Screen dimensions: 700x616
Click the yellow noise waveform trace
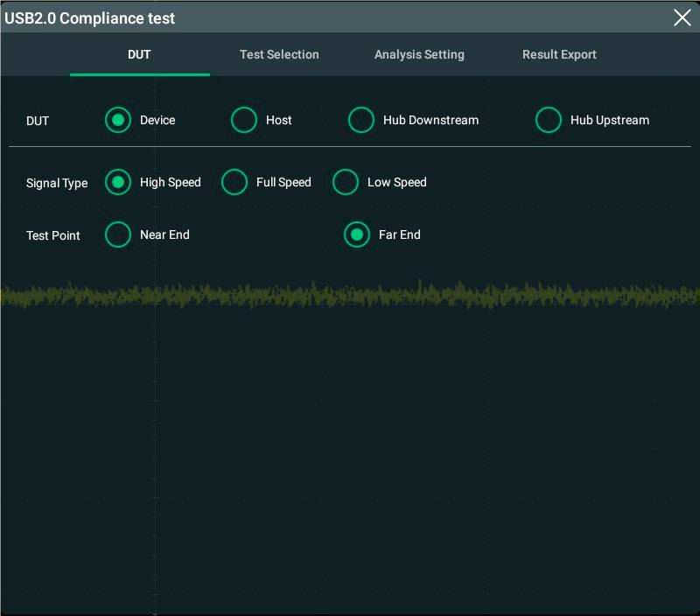pyautogui.click(x=350, y=296)
